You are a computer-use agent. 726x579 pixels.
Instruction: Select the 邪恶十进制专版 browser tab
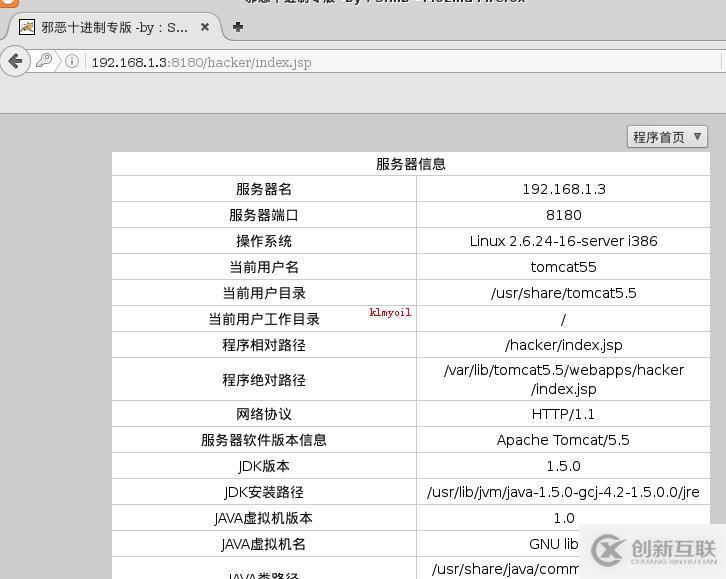pyautogui.click(x=114, y=27)
